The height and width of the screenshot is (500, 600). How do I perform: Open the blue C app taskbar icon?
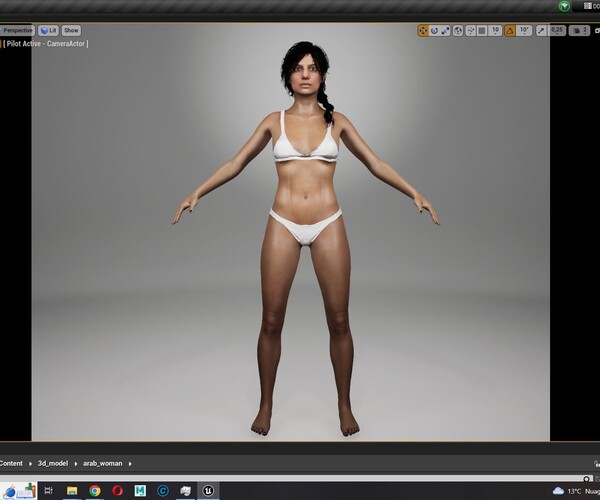(163, 490)
